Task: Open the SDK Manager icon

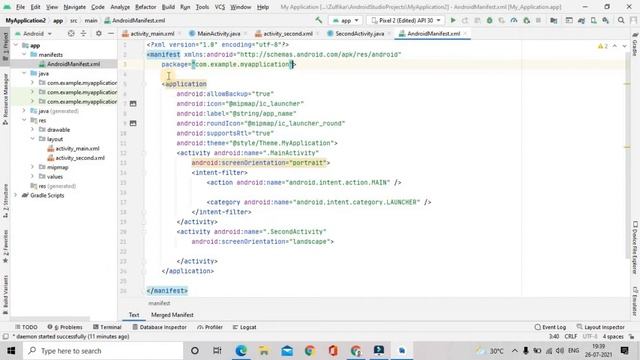Action: tap(606, 20)
